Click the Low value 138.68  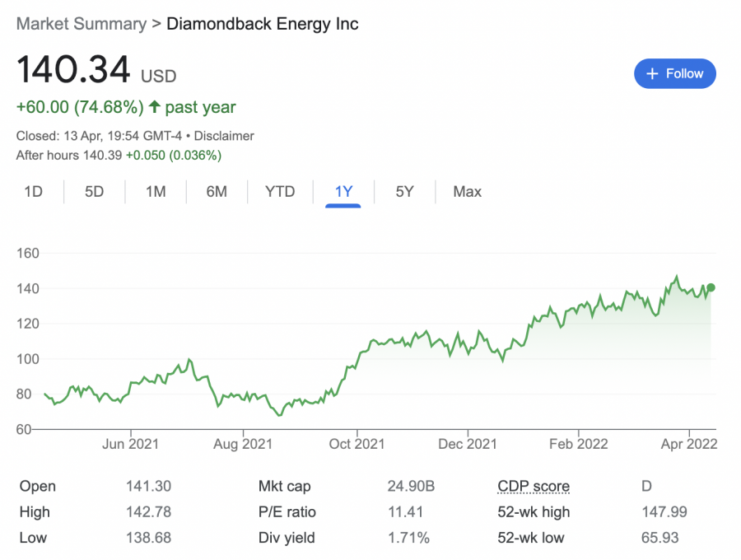[x=148, y=538]
